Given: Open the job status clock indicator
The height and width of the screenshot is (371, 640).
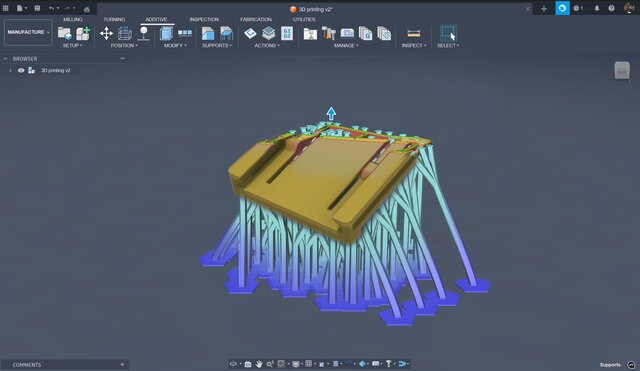Looking at the screenshot, I should click(x=578, y=8).
